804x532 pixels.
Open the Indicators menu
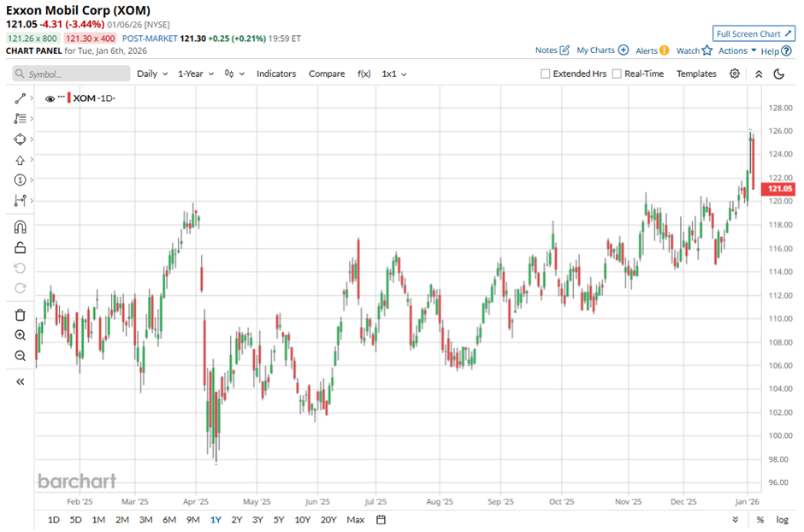276,74
